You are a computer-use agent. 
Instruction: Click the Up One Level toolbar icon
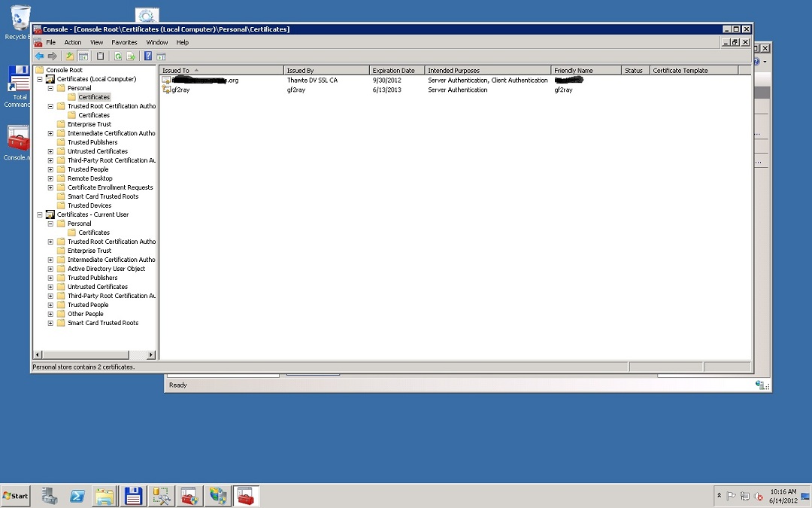(69, 56)
